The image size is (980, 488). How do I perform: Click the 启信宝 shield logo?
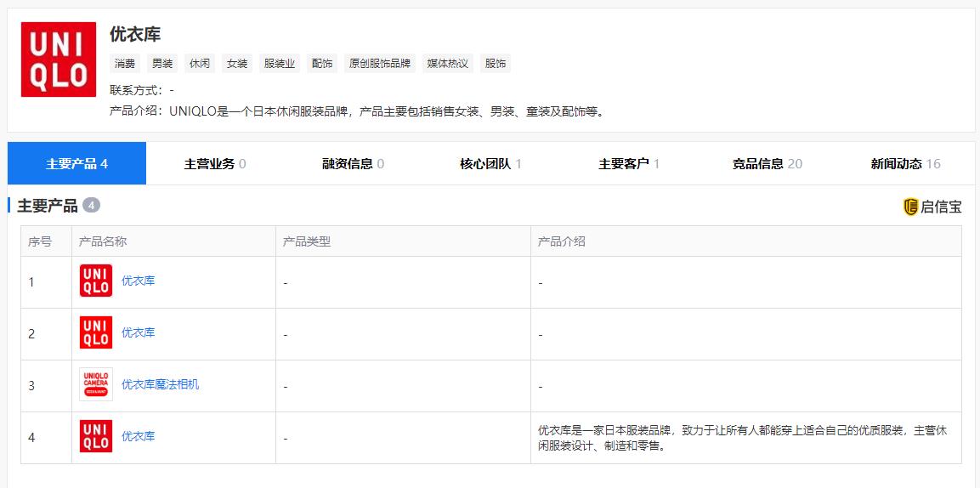[911, 207]
